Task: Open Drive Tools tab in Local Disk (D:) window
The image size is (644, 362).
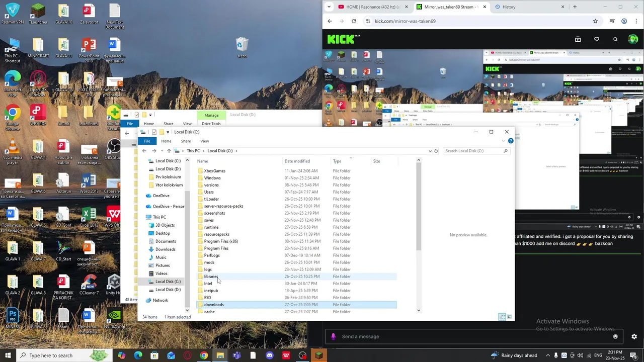Action: tap(211, 124)
